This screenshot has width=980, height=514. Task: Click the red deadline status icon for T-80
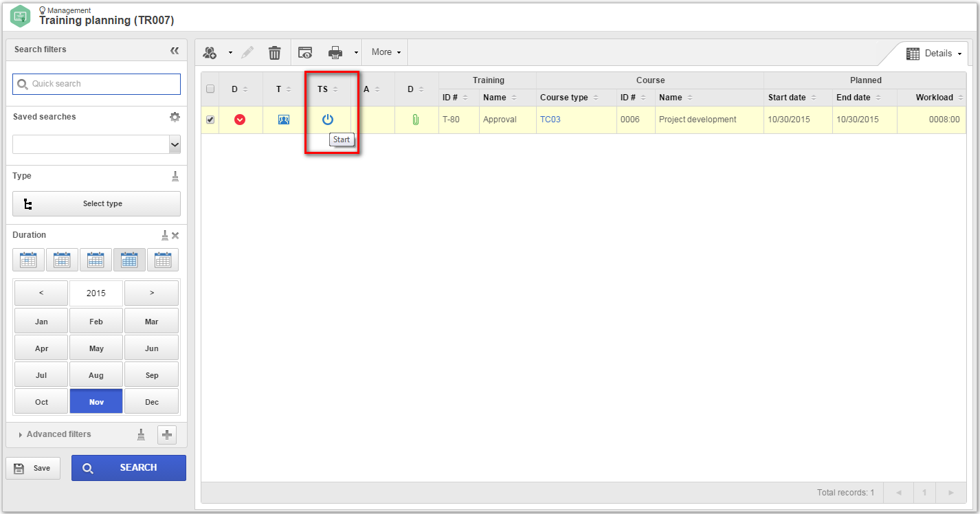tap(240, 120)
